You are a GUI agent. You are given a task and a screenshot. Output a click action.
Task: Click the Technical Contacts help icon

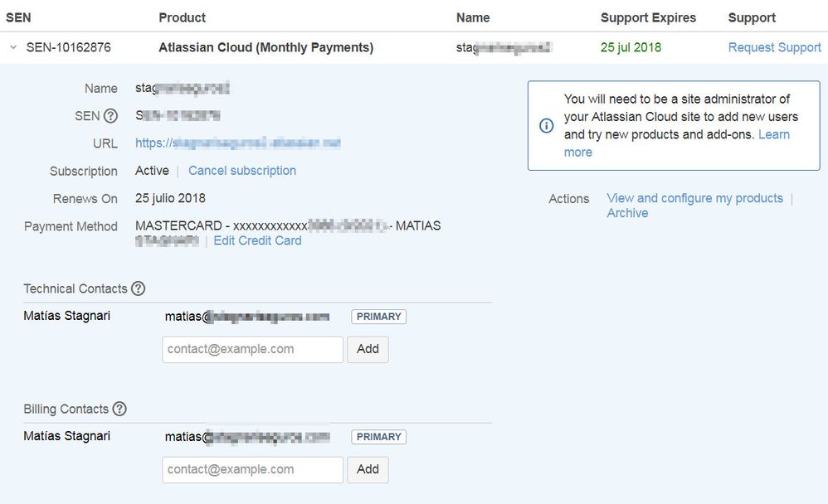(138, 288)
